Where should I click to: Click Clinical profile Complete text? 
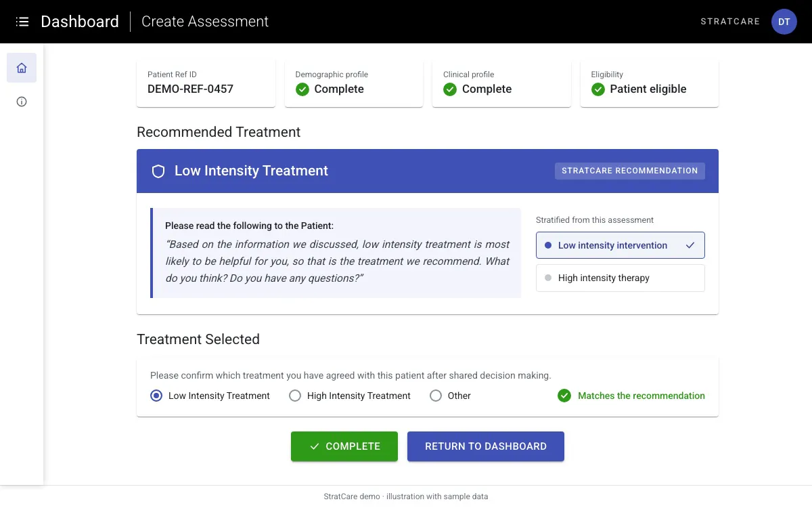pos(487,89)
